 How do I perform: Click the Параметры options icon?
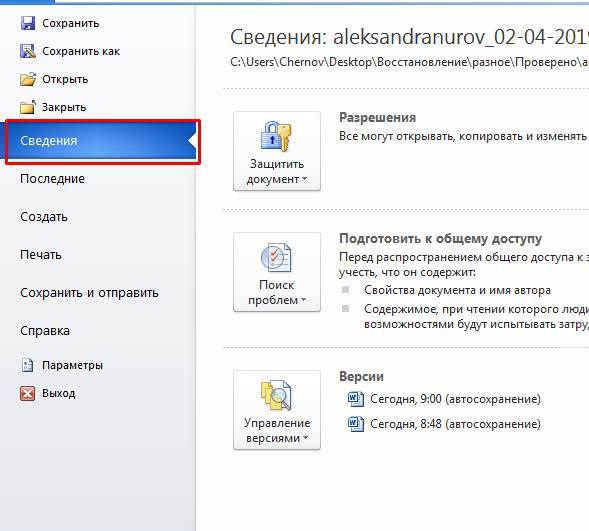[x=27, y=365]
